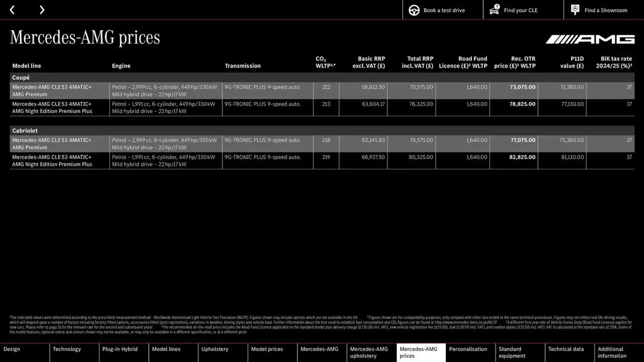Image resolution: width=644 pixels, height=362 pixels.
Task: Toggle visibility of AMG Night Edition row
Action: pyautogui.click(x=52, y=107)
